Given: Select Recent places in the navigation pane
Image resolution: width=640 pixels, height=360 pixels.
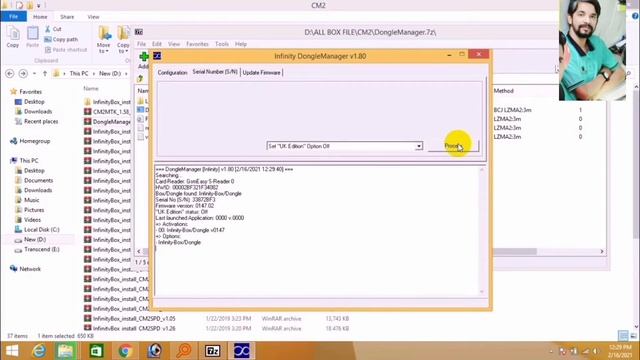Looking at the screenshot, I should [40, 121].
